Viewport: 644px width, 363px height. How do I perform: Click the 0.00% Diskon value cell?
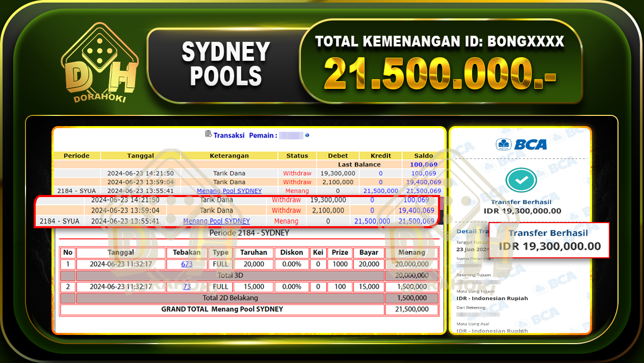tap(292, 264)
